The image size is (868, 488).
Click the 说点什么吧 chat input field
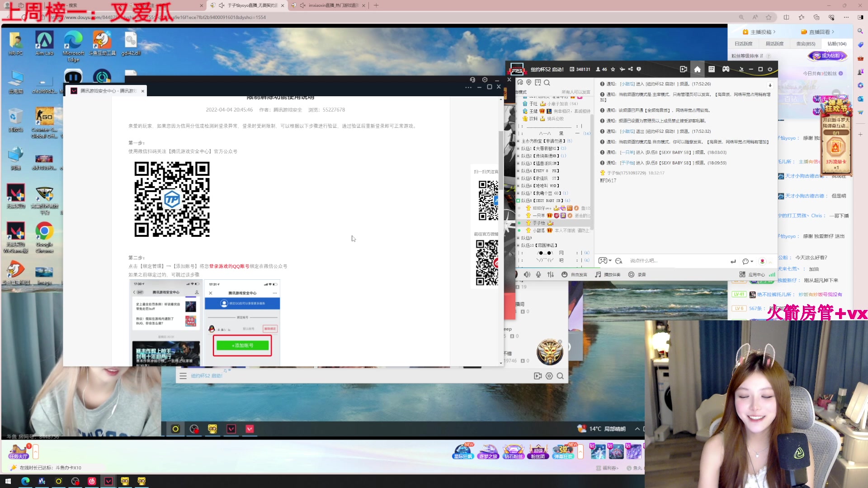click(676, 261)
